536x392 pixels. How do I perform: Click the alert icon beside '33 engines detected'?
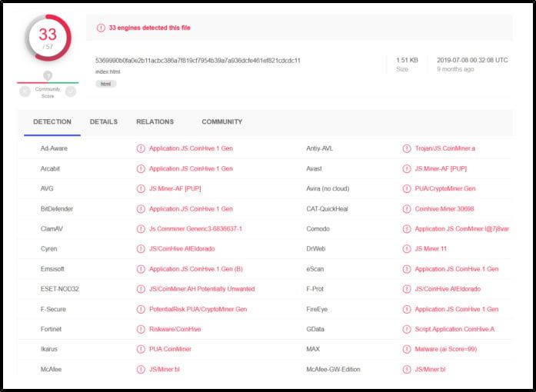coord(101,28)
